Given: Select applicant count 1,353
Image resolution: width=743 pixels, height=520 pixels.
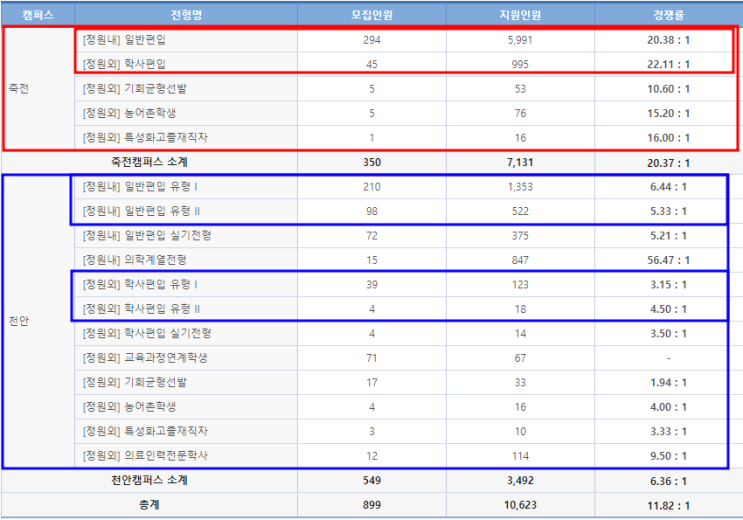Looking at the screenshot, I should pos(520,187).
